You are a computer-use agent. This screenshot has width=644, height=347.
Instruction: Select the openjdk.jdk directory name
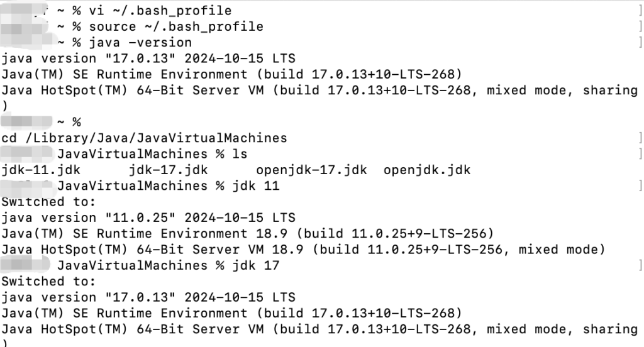coord(427,170)
